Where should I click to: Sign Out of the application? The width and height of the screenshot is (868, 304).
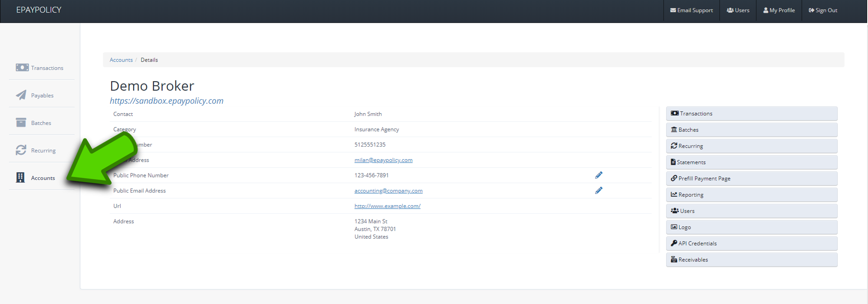point(823,10)
